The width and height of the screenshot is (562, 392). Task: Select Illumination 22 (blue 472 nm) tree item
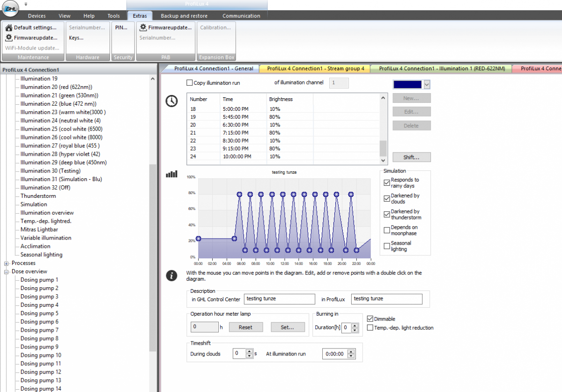(x=58, y=103)
